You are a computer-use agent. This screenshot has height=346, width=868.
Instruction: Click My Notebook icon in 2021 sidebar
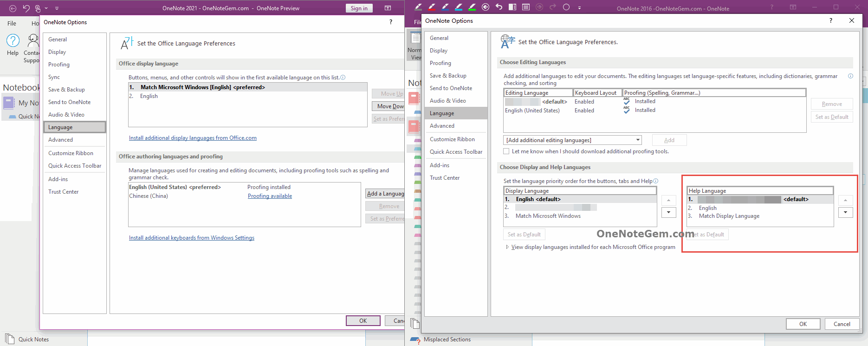click(9, 103)
